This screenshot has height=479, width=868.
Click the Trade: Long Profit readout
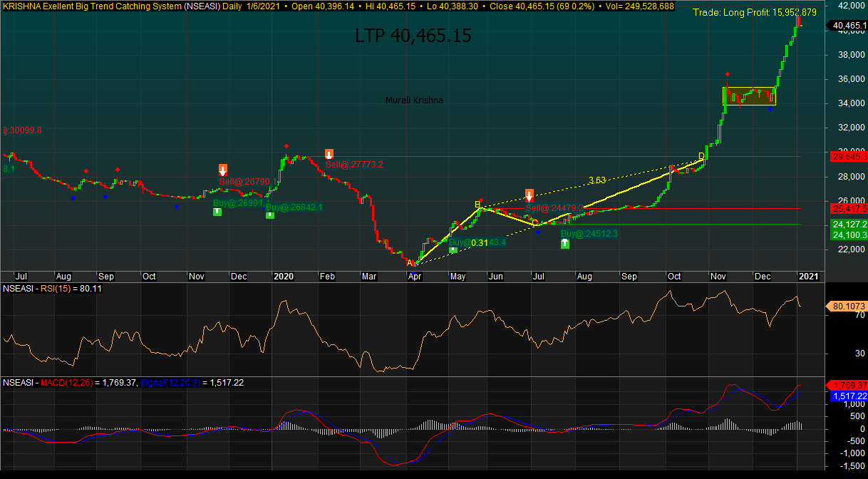754,13
